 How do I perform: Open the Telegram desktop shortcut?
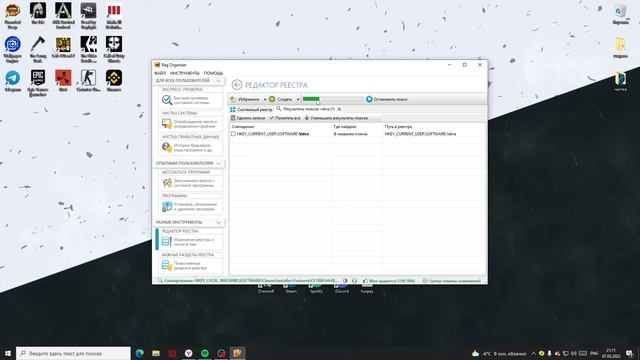pyautogui.click(x=13, y=81)
